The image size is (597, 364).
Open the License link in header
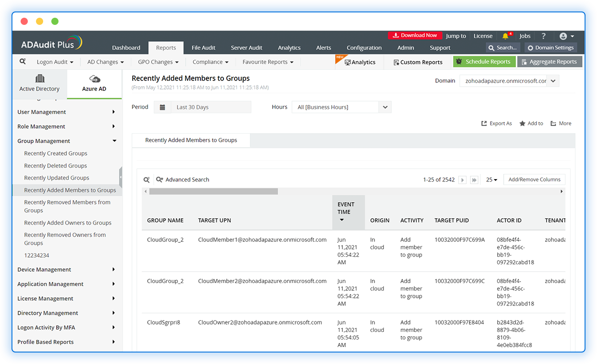click(x=483, y=36)
